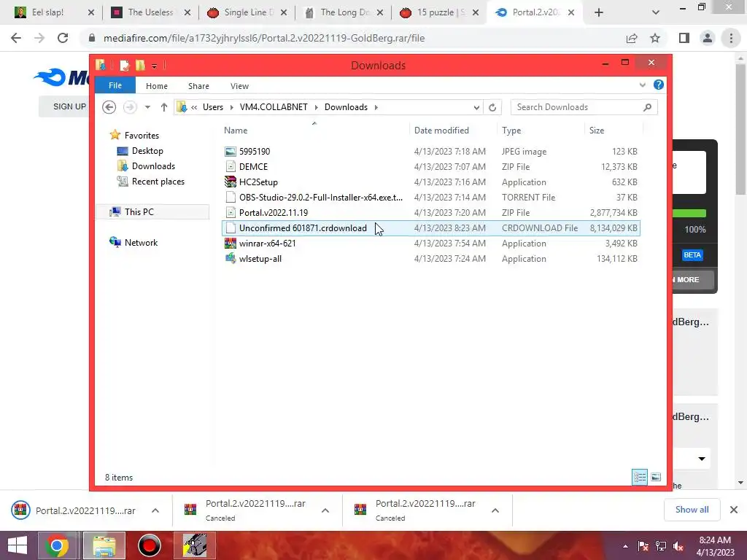
Task: Open Explorer help question mark
Action: [659, 85]
